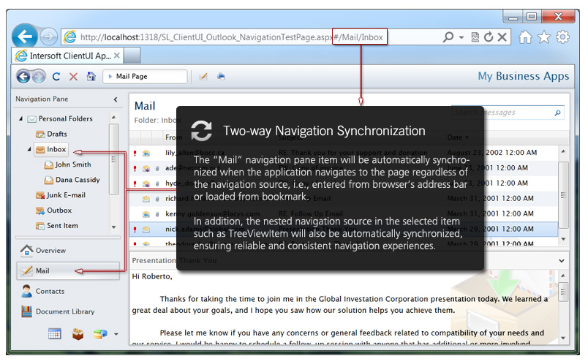Click the Mail Page breadcrumb arrow
This screenshot has height=364, width=588.
click(110, 77)
